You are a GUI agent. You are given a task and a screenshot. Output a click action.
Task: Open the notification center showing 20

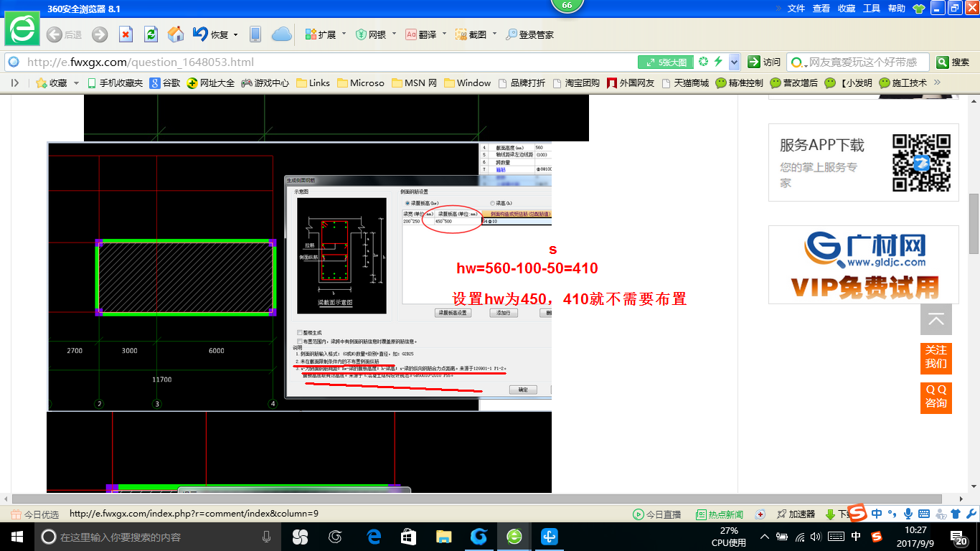coord(959,537)
